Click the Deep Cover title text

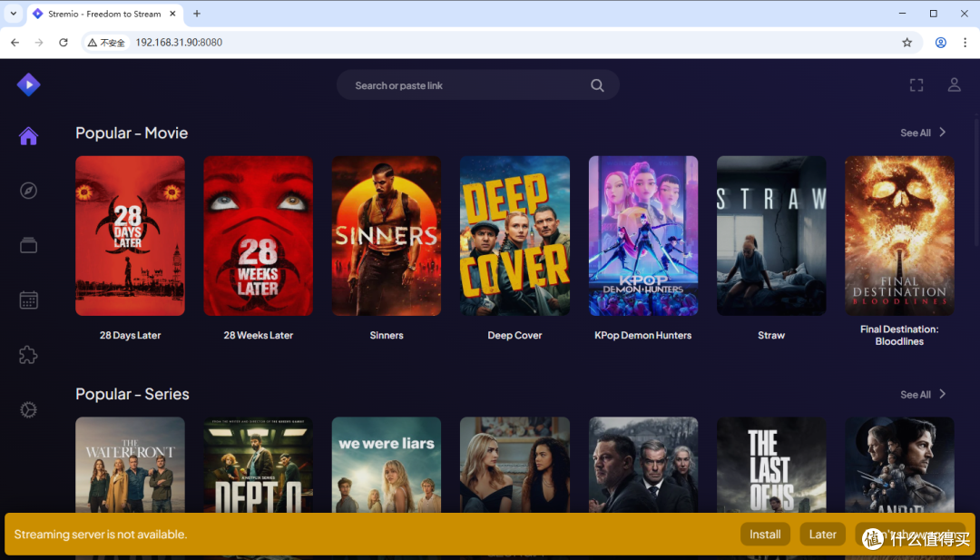pyautogui.click(x=515, y=335)
